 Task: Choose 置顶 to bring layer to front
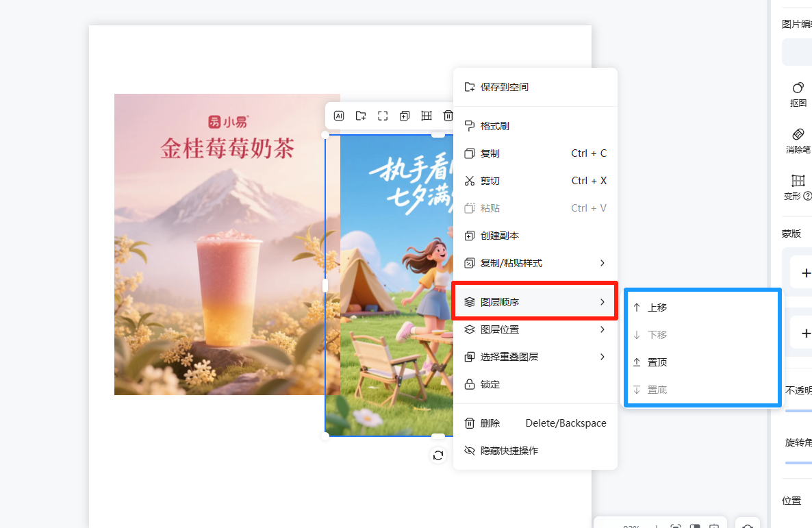(657, 362)
